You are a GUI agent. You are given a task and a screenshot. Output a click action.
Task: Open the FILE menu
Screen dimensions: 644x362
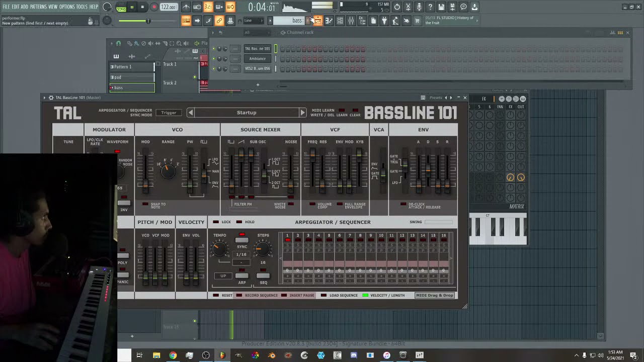(x=6, y=7)
